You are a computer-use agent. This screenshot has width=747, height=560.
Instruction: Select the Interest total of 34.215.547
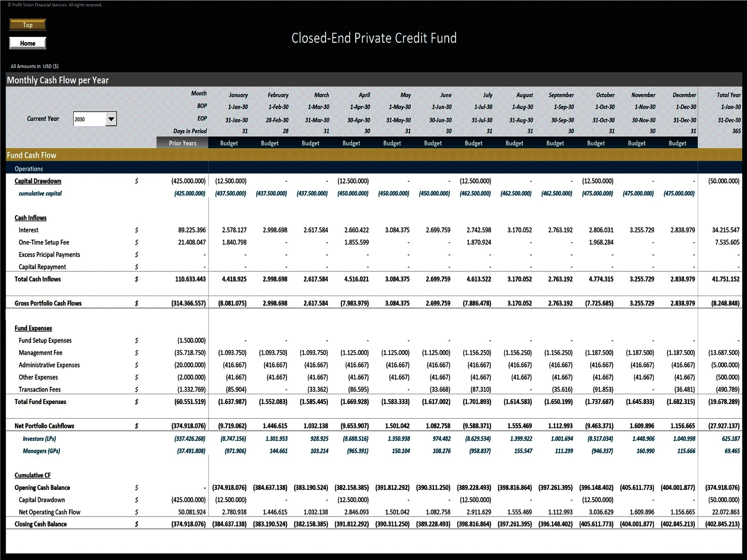pos(724,230)
